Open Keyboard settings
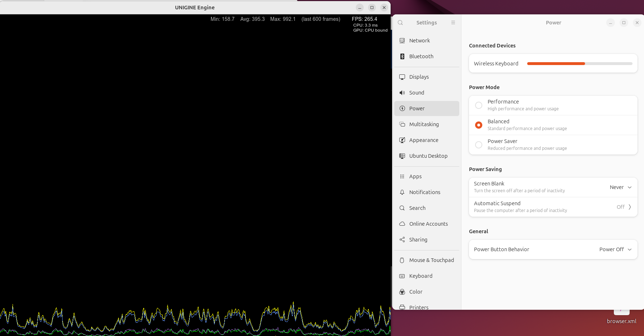 coord(427,276)
